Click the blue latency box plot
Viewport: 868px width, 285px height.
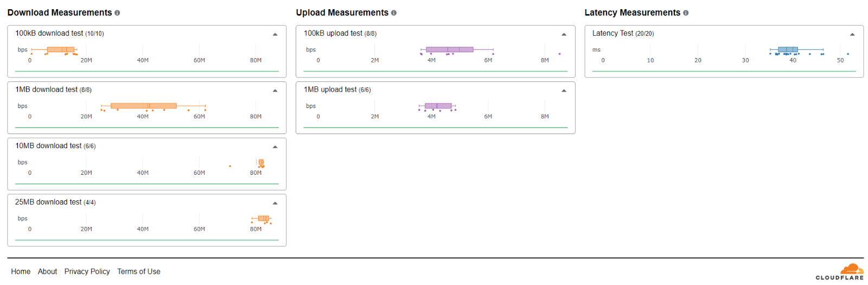tap(788, 49)
